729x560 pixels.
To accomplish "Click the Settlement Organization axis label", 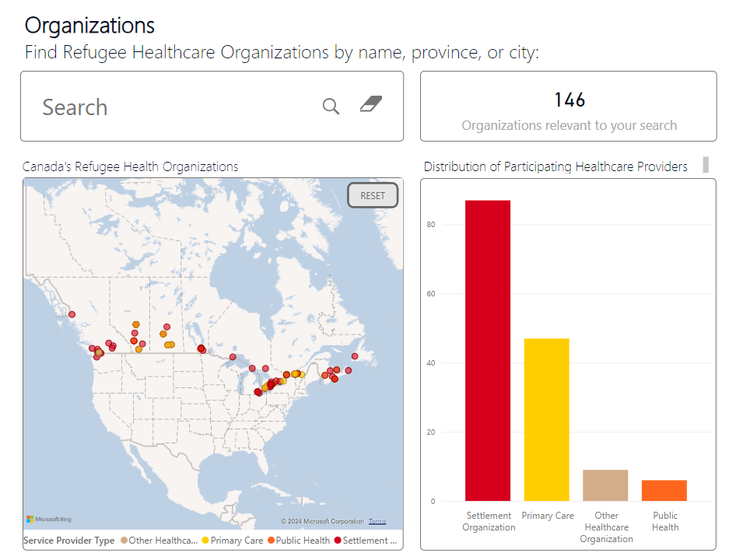I will tap(489, 521).
